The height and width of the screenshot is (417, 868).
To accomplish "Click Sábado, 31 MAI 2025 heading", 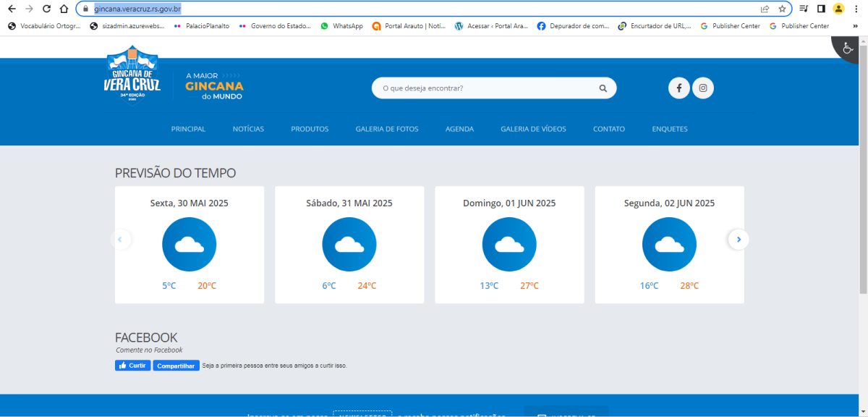I will [349, 203].
